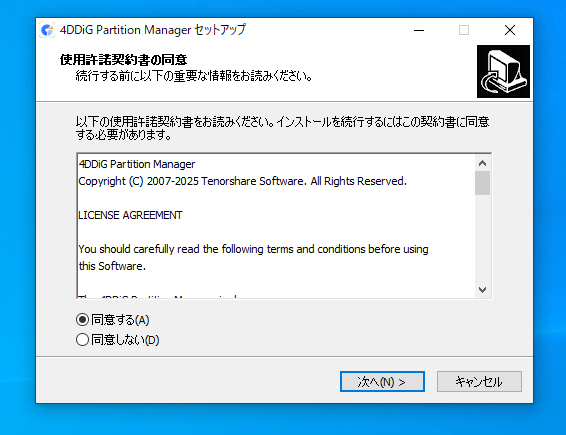
Task: Close the 4DDiG setup window
Action: (510, 30)
